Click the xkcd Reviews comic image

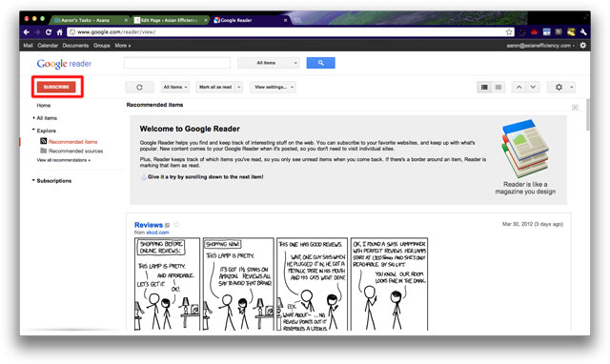(x=281, y=284)
